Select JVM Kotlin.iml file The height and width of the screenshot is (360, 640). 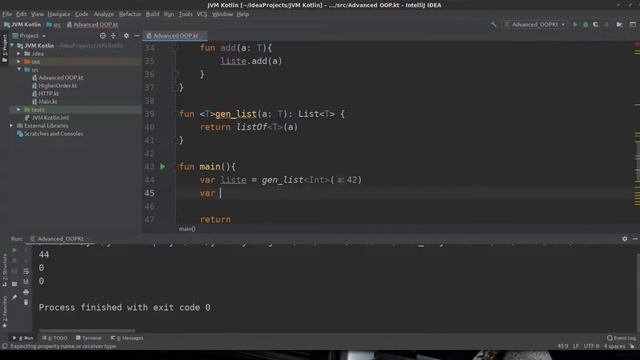click(x=47, y=118)
